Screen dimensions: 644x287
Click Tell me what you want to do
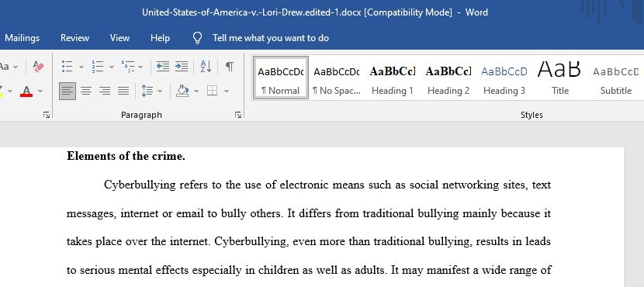(271, 38)
